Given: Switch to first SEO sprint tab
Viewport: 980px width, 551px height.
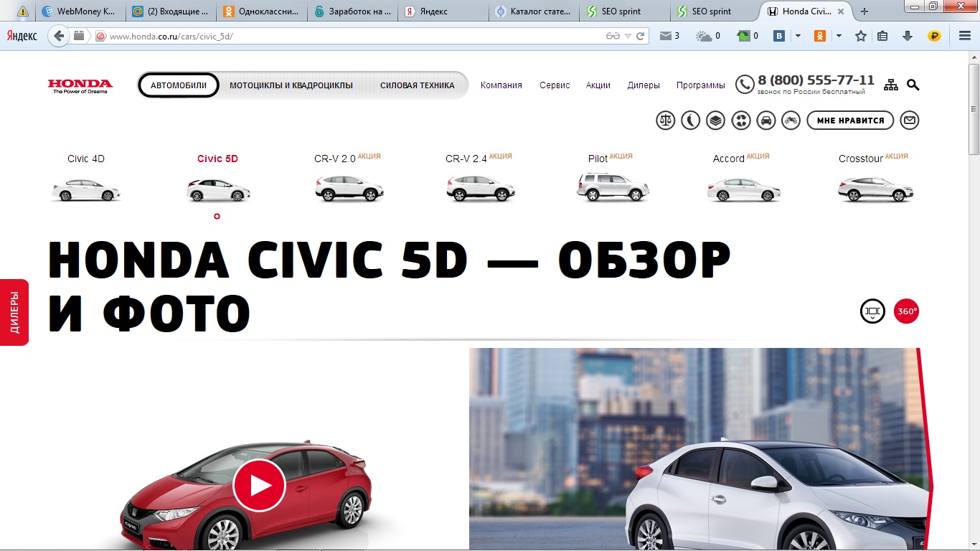Looking at the screenshot, I should point(623,11).
